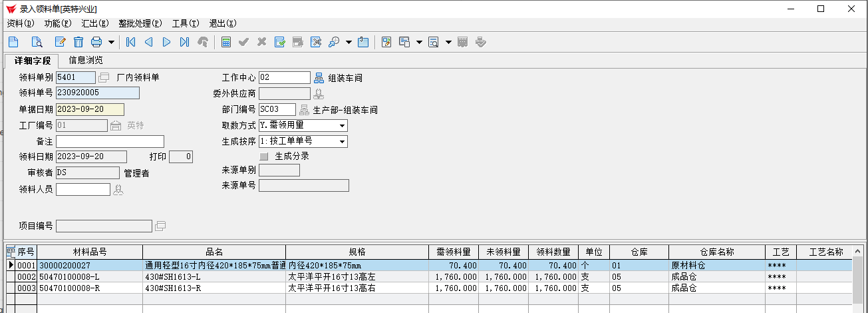Click the new document toolbar icon
Screen dimensions: 868x313
click(x=13, y=42)
